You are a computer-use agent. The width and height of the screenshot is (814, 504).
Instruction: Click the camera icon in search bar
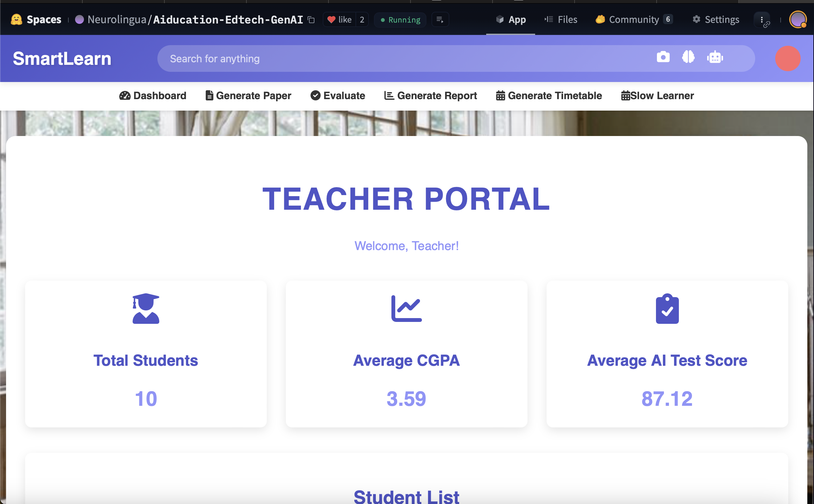tap(663, 57)
